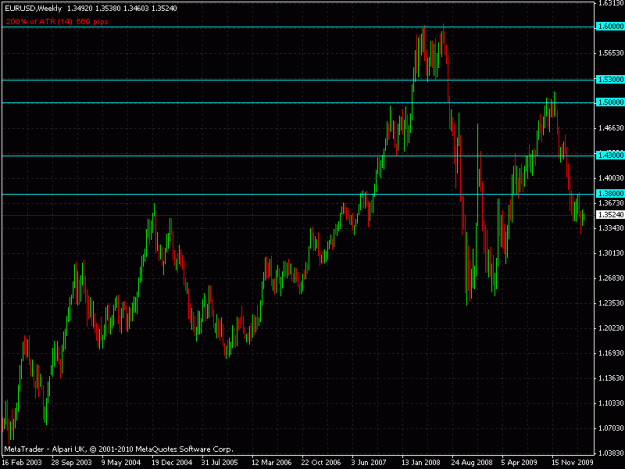This screenshot has width=625, height=469.
Task: Click the 22 Oct 2006 date label
Action: pos(321,463)
